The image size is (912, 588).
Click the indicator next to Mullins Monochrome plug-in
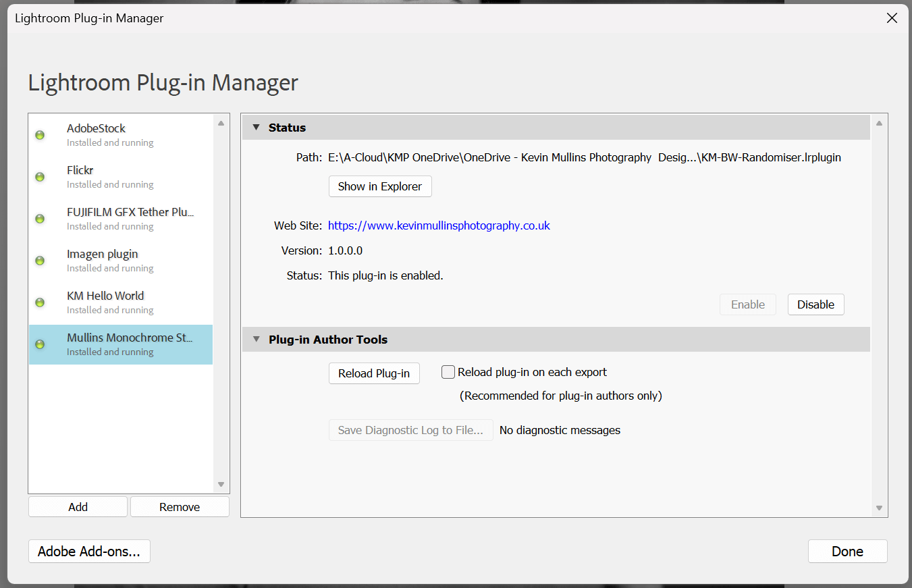40,344
